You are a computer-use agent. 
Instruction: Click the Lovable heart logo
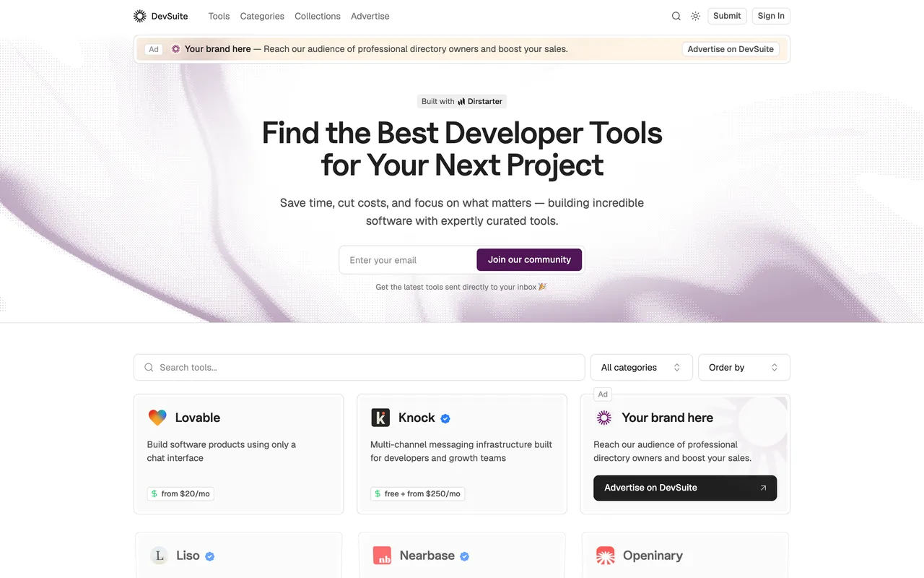pos(157,418)
